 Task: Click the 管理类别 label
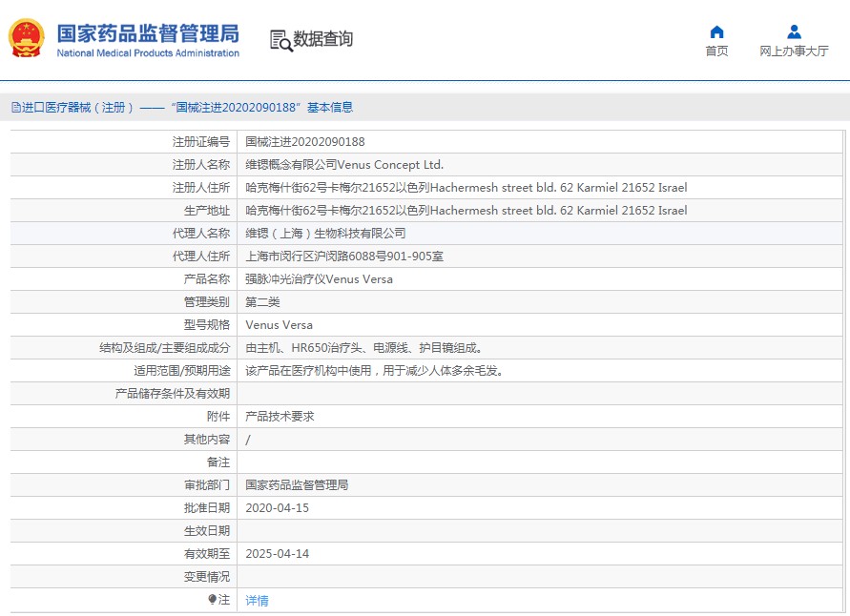(x=207, y=301)
